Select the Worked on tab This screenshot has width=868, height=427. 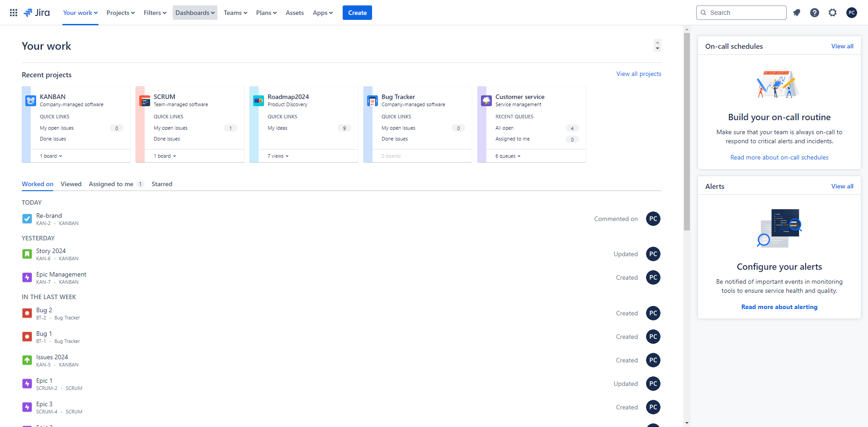[38, 184]
